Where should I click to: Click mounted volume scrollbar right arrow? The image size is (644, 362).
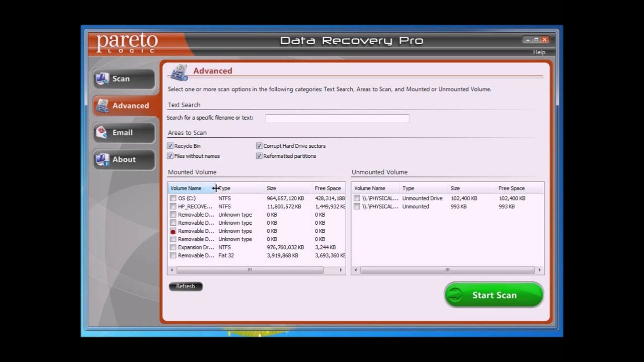click(x=341, y=270)
